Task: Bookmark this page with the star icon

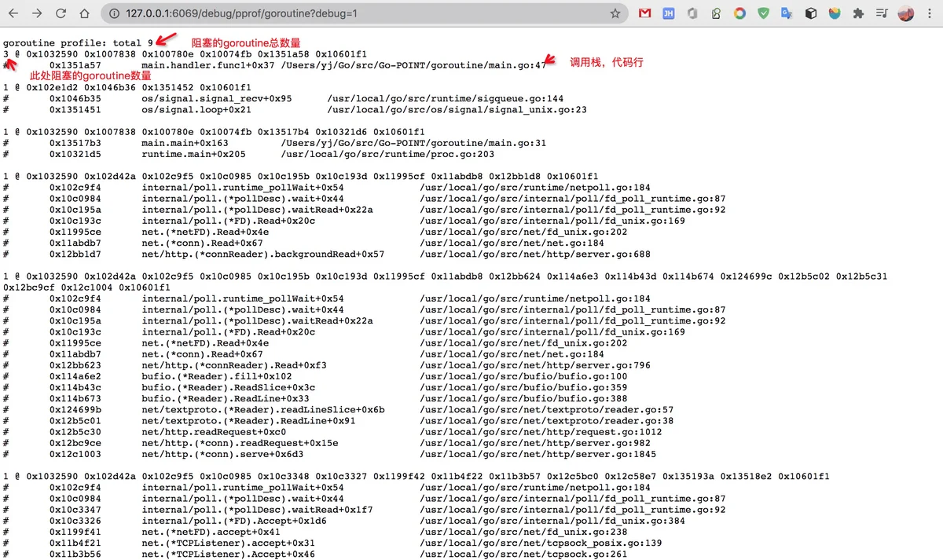Action: (x=615, y=13)
